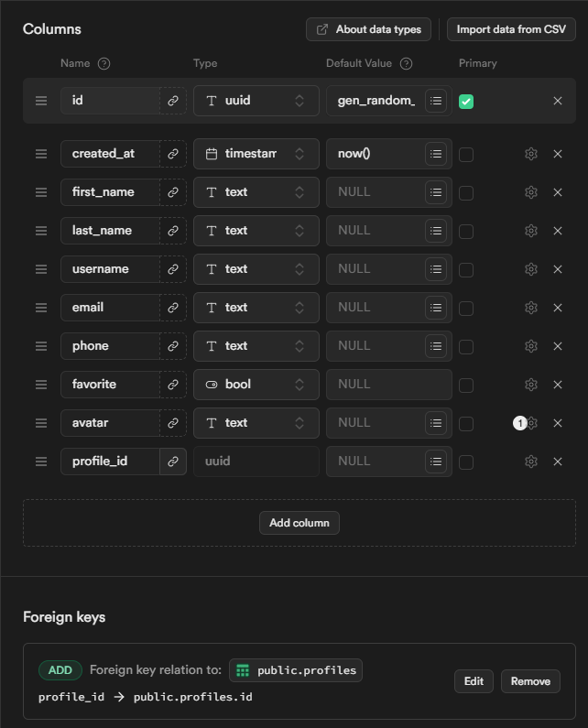Image resolution: width=588 pixels, height=728 pixels.
Task: Remove the phone column
Action: point(558,346)
